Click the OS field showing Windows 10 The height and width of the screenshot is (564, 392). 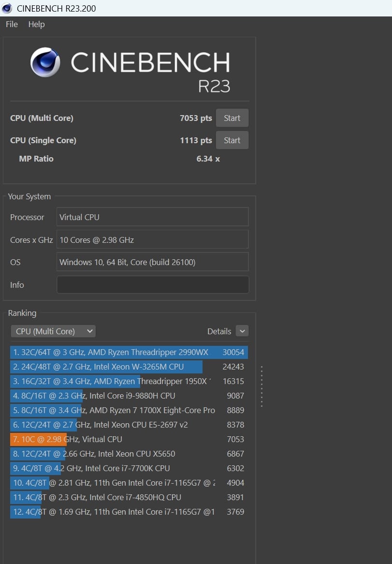[x=153, y=262]
